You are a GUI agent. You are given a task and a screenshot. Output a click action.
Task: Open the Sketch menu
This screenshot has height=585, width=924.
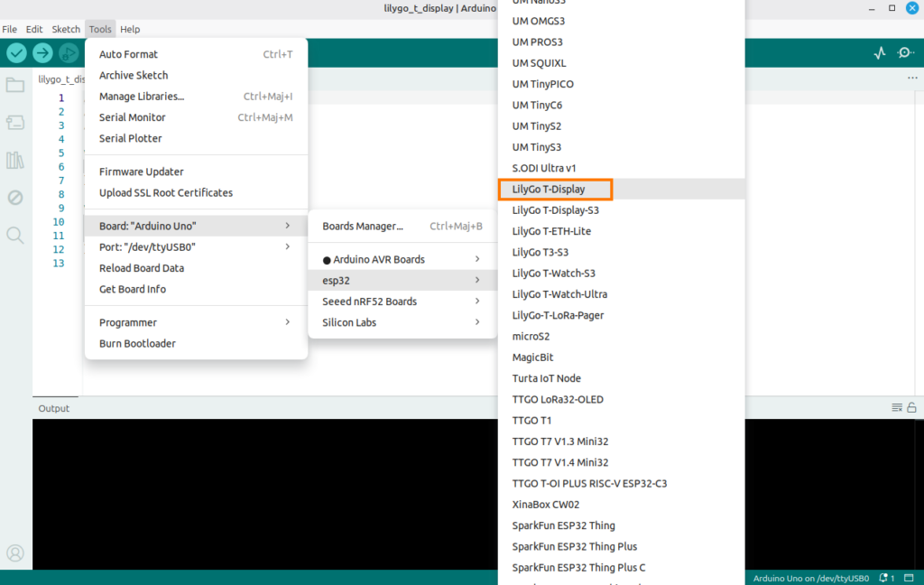[x=66, y=29]
